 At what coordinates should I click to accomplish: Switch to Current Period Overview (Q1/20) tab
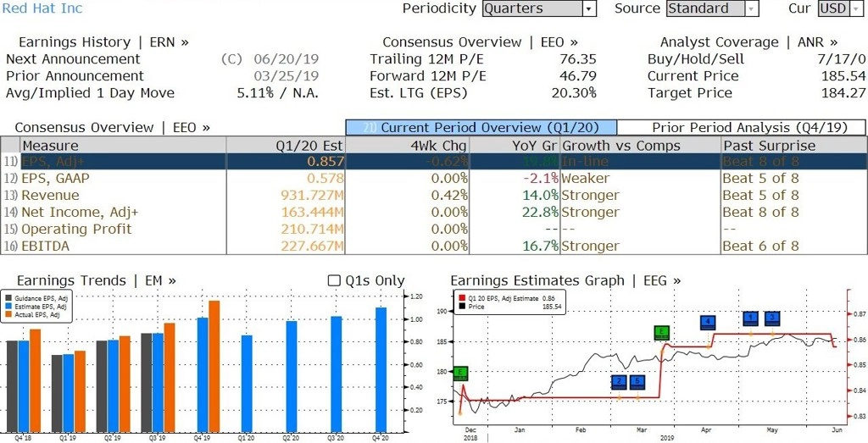pos(481,127)
